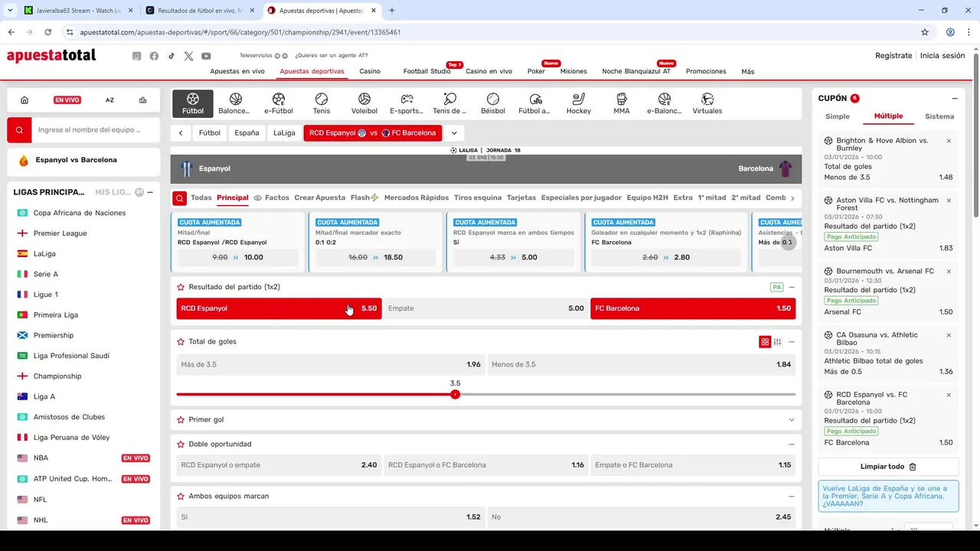Screen dimensions: 980x551
Task: Adjust the total goals 3.5 slider handle
Action: (x=456, y=394)
